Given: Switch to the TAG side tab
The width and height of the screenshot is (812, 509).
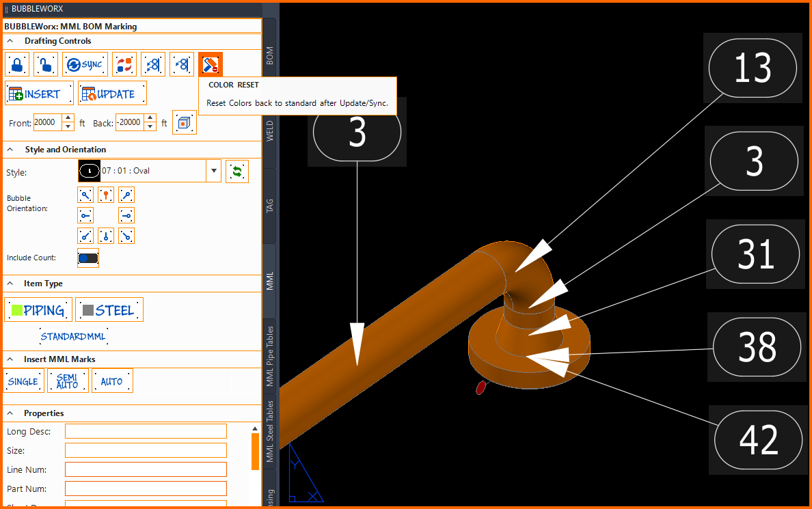Looking at the screenshot, I should point(270,206).
